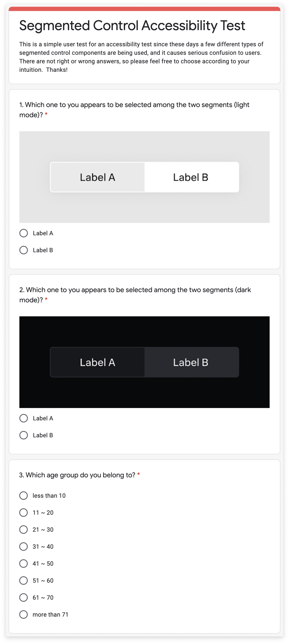Click the Label A segment in the light mode image
The width and height of the screenshot is (289, 644).
click(x=97, y=177)
